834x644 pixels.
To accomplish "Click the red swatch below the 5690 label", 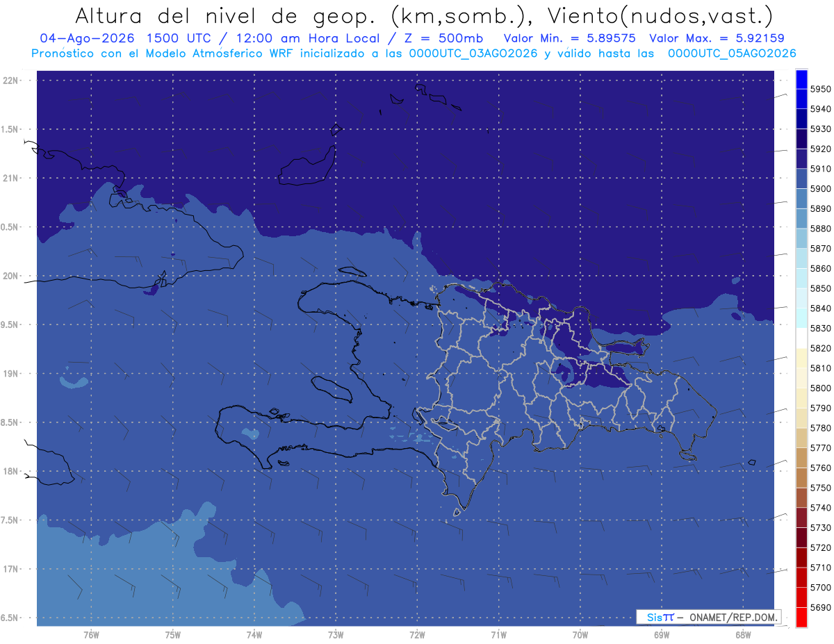I will click(x=801, y=617).
